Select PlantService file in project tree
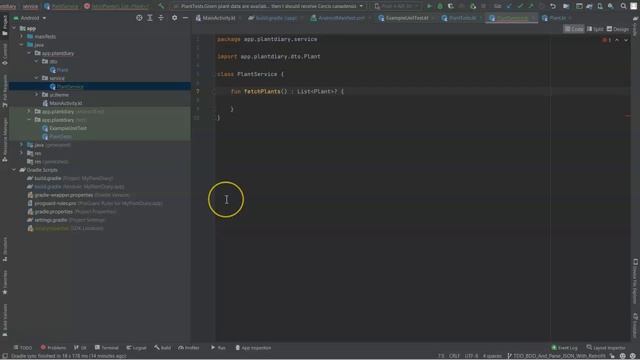This screenshot has height=360, width=640. coord(67,87)
